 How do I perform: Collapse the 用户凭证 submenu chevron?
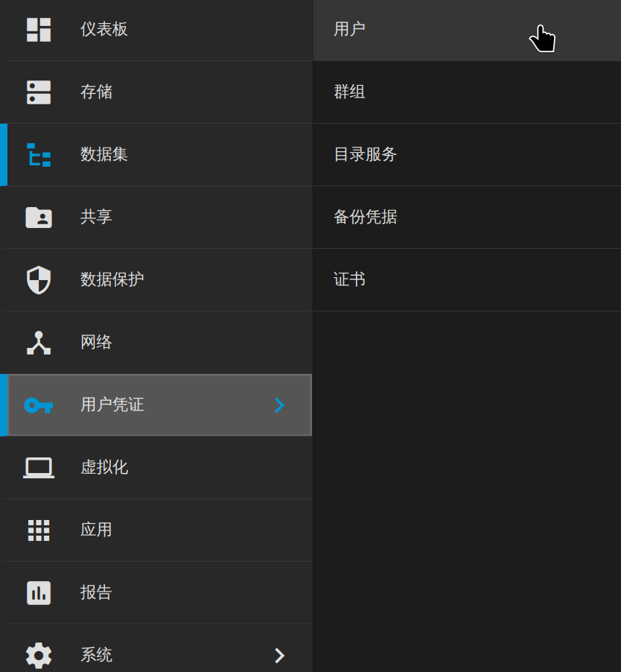[279, 405]
